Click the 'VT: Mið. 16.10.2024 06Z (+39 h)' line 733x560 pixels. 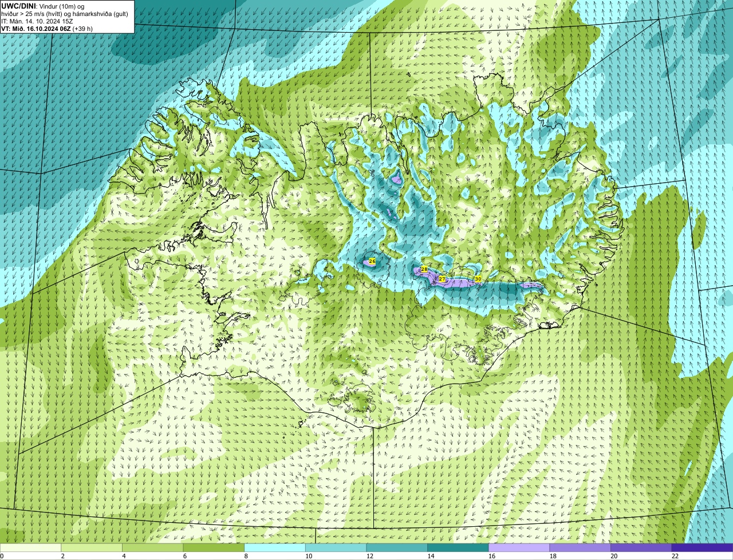pos(47,28)
